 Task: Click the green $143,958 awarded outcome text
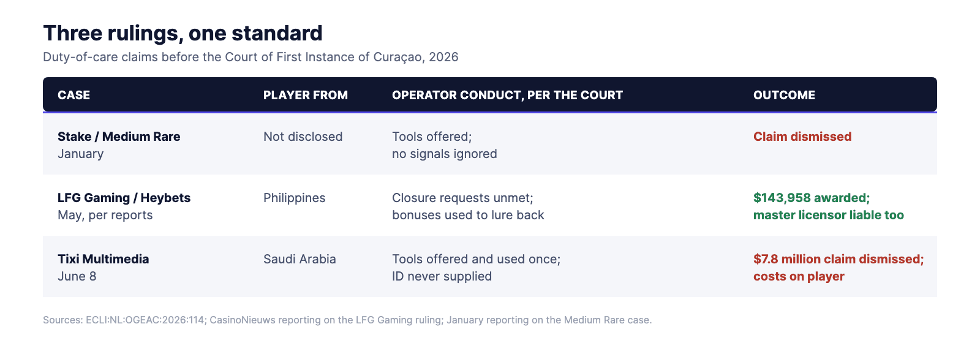812,198
